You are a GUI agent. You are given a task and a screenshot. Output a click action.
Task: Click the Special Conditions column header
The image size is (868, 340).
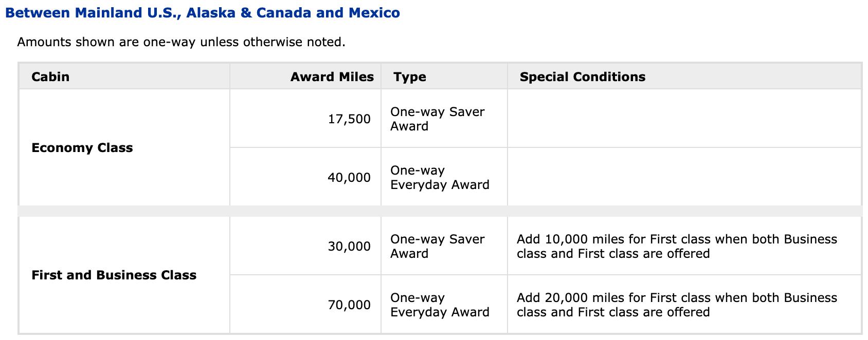click(582, 77)
